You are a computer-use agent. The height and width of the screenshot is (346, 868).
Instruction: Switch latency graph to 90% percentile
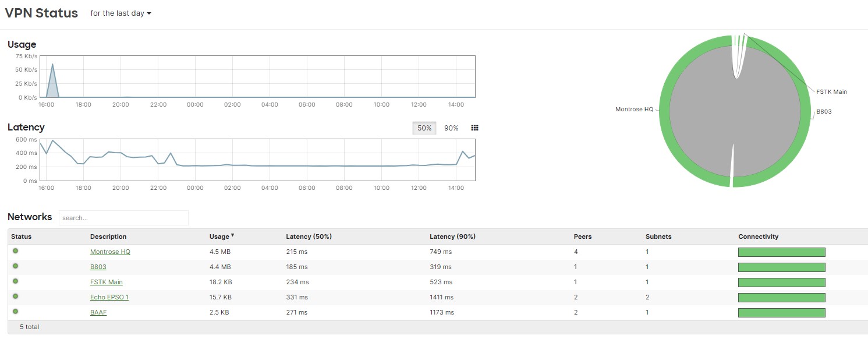(x=451, y=128)
